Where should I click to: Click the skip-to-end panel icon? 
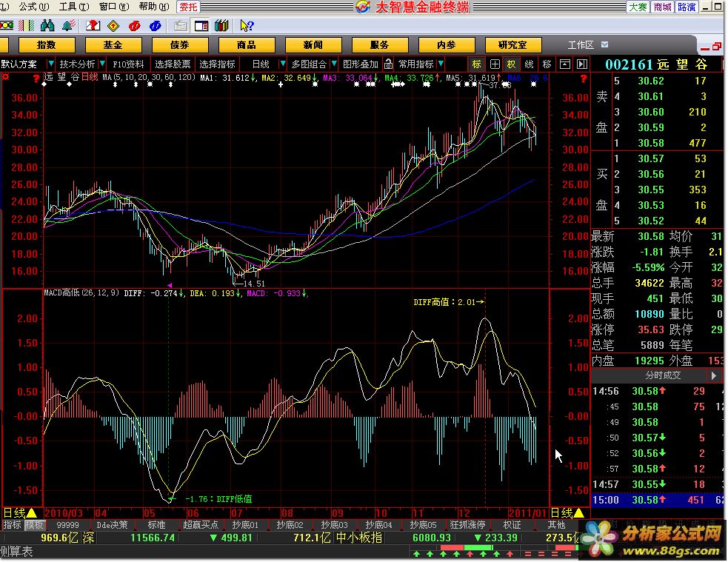[x=582, y=64]
